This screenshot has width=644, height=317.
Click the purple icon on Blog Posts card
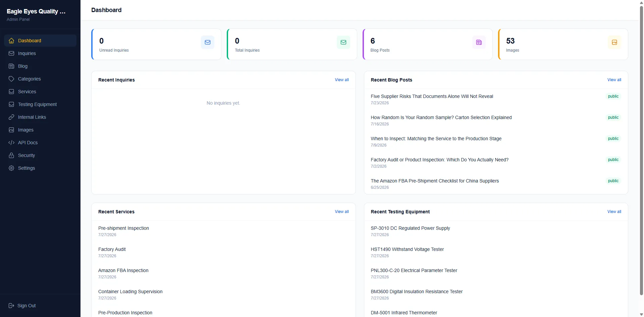tap(479, 42)
